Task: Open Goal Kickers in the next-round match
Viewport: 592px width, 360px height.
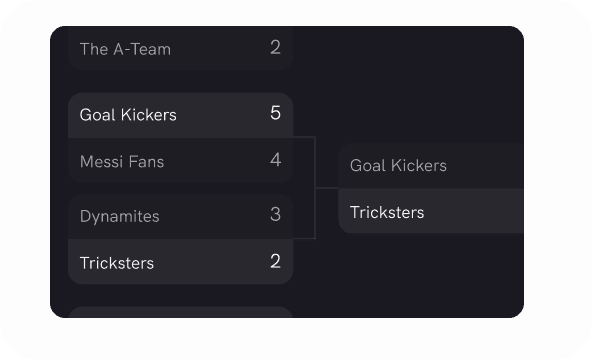Action: (431, 166)
